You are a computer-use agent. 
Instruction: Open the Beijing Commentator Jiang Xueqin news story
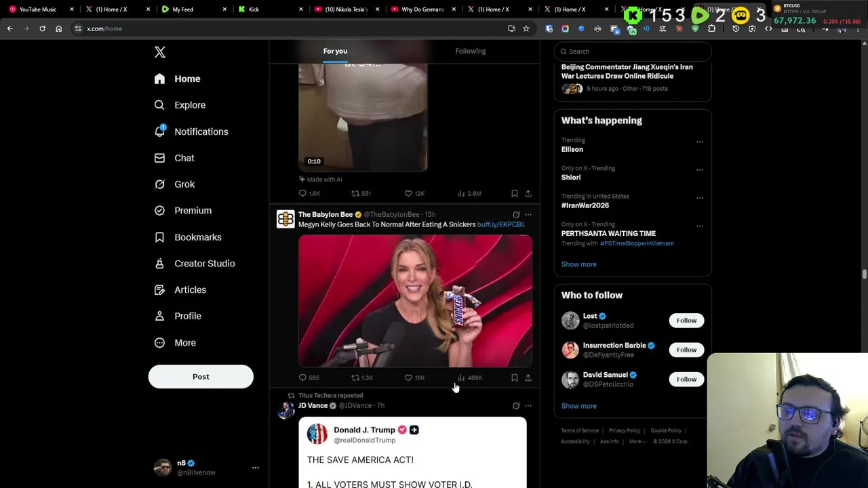[x=627, y=72]
